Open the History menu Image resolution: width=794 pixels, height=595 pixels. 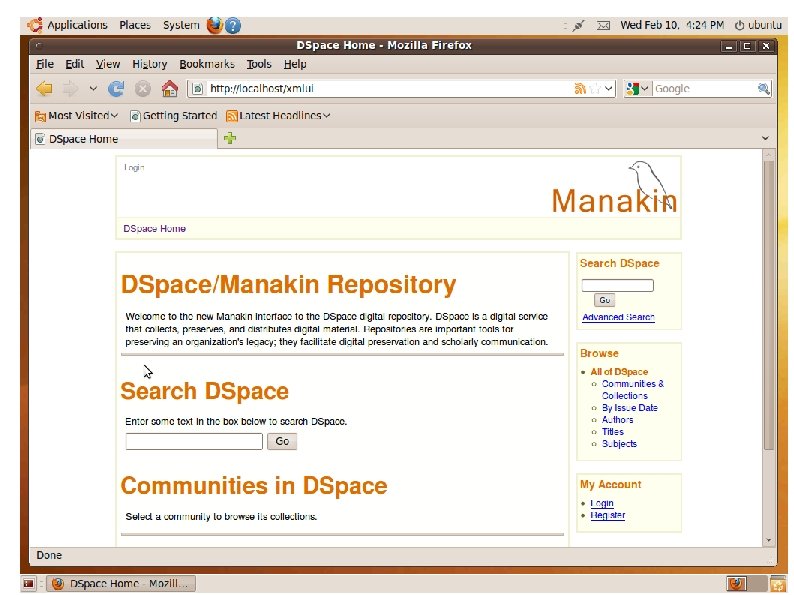pyautogui.click(x=149, y=64)
